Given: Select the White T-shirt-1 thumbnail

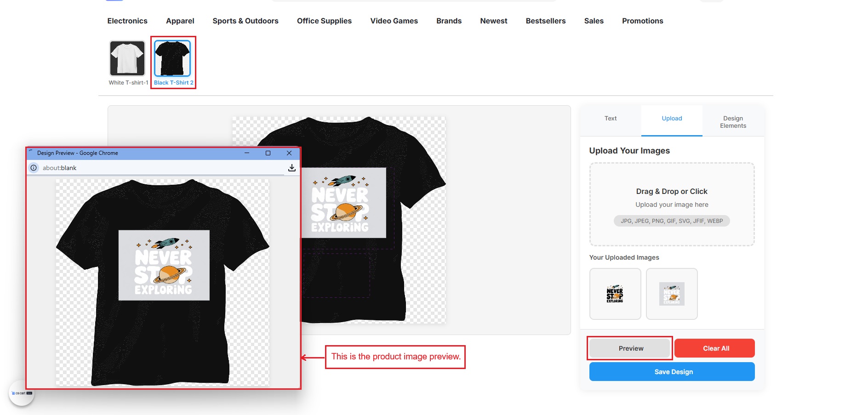Looking at the screenshot, I should pos(127,58).
